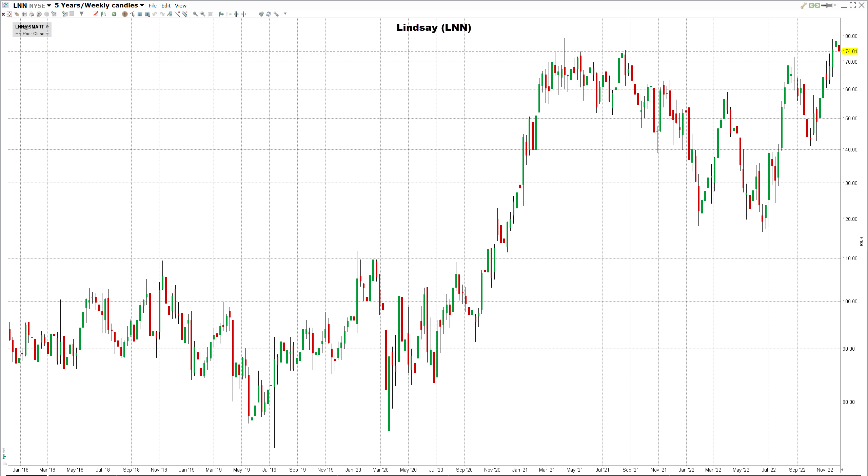Click the green arrows expand bars icon
Viewport: 868px width, 476px height.
click(236, 14)
